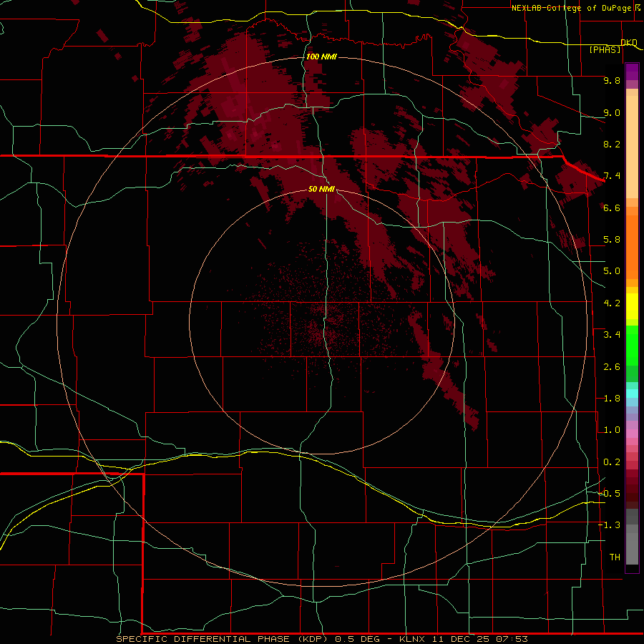The height and width of the screenshot is (644, 644).
Task: Select the 5.0 scale value
Action: (612, 271)
